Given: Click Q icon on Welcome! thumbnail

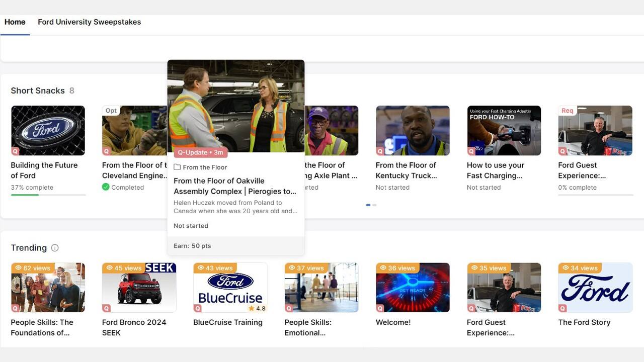Looking at the screenshot, I should (380, 308).
